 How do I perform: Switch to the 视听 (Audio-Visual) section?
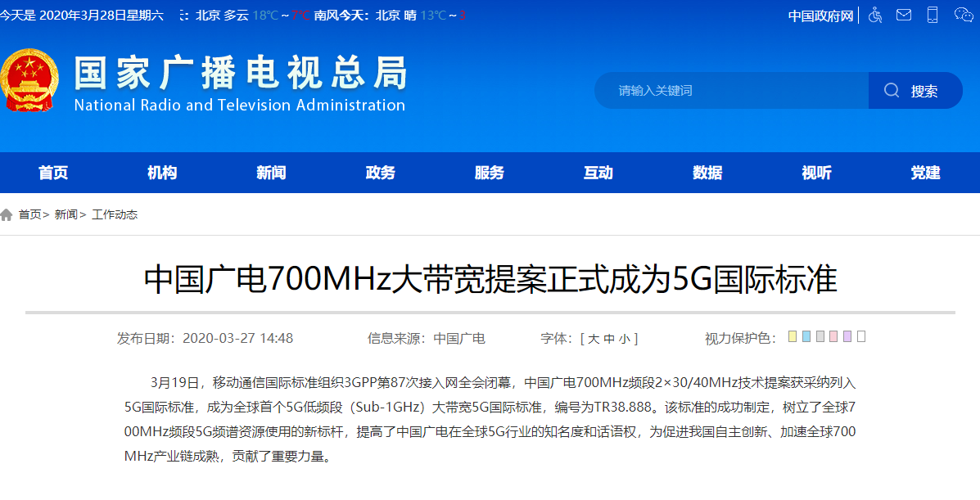(815, 173)
